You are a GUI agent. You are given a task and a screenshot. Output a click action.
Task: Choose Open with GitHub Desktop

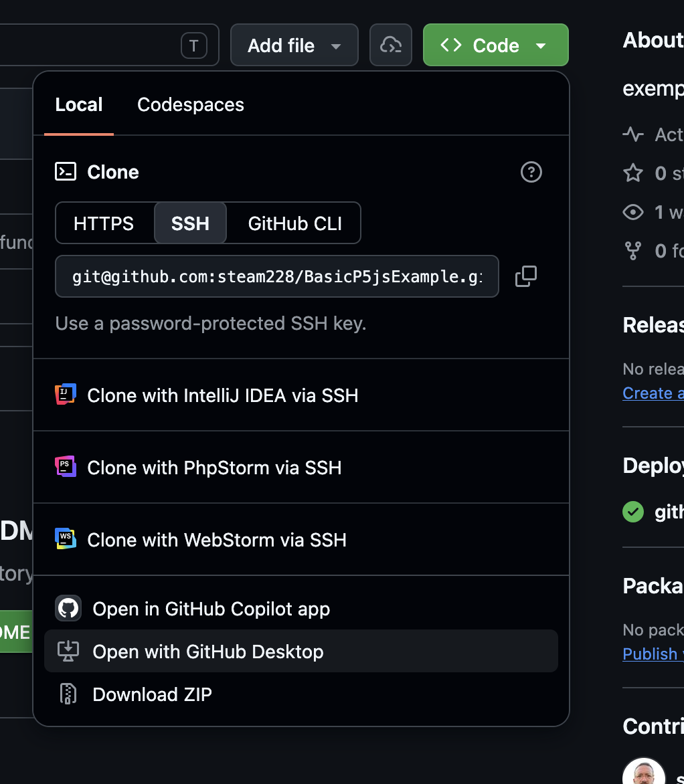pos(301,651)
